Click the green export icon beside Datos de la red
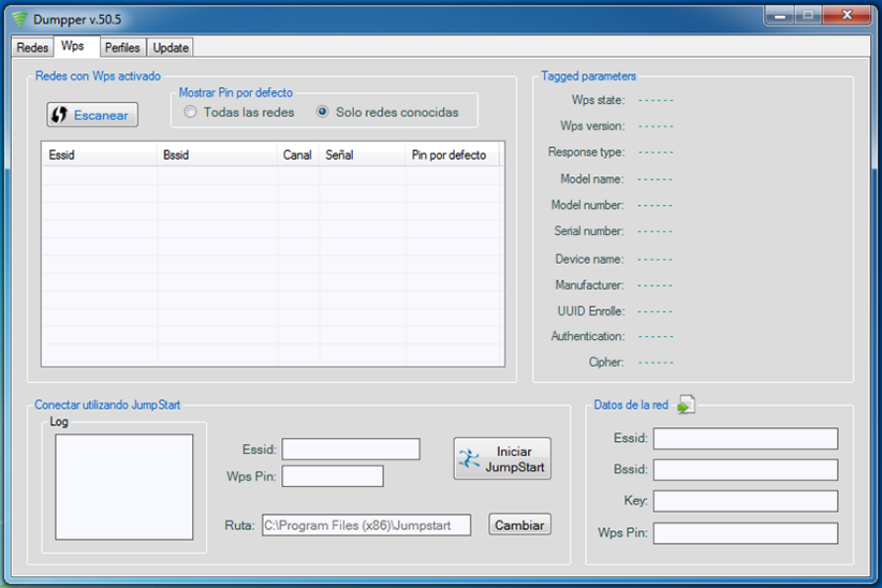 pyautogui.click(x=686, y=405)
